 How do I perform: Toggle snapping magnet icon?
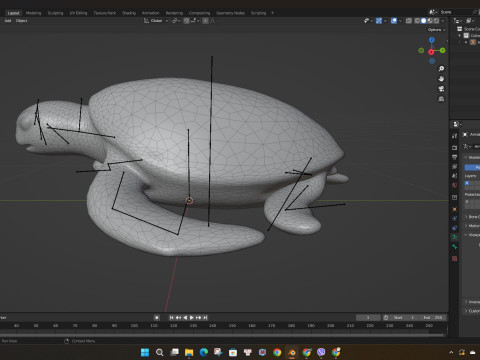pos(186,21)
